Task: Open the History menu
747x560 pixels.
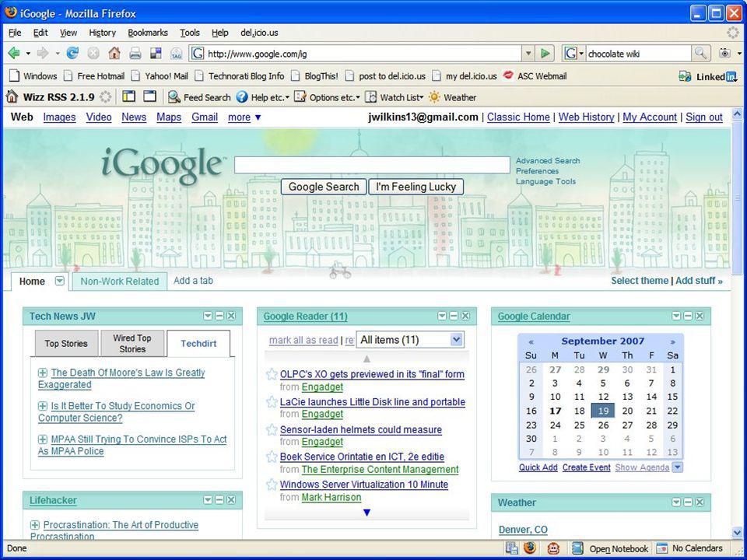Action: tap(103, 33)
